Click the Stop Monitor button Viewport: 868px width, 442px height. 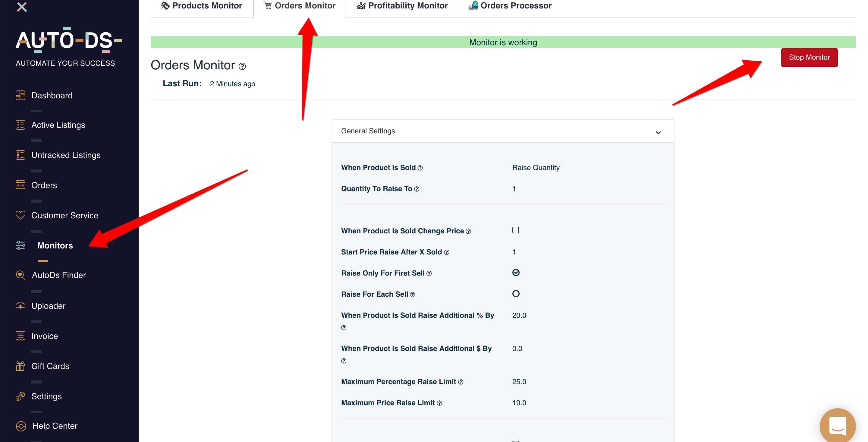[x=809, y=57]
